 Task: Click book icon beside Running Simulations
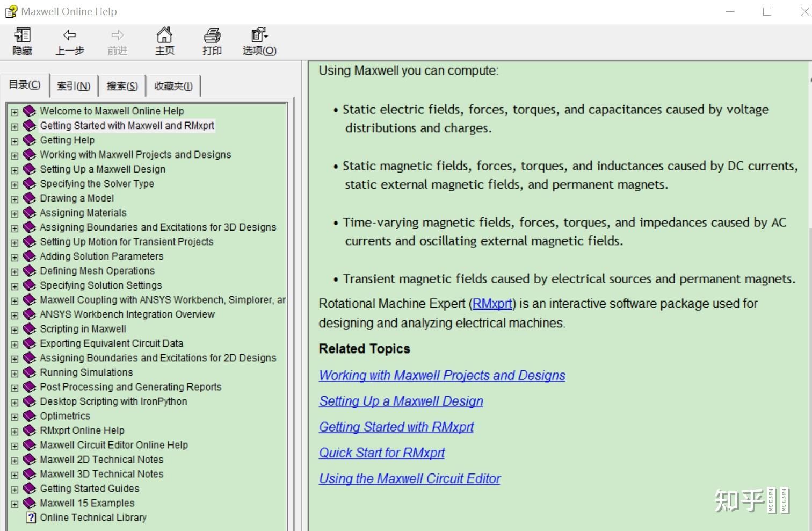tap(30, 372)
